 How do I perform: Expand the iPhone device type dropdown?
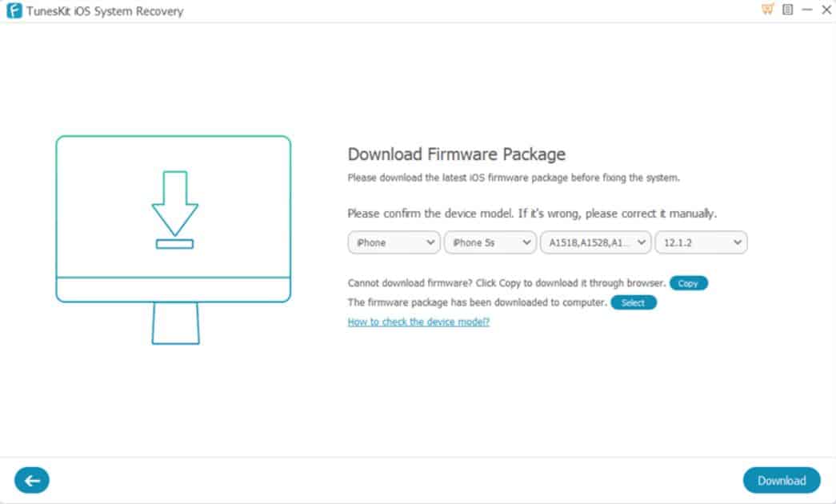pyautogui.click(x=394, y=243)
